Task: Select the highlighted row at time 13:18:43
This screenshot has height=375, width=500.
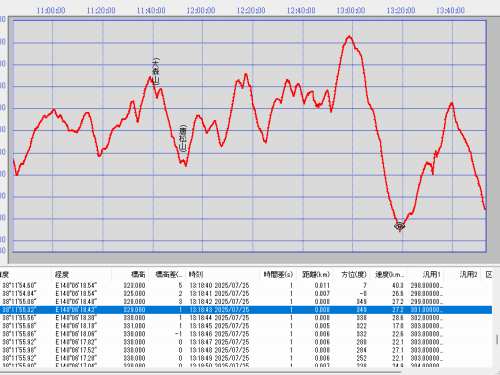Action: tap(246, 310)
